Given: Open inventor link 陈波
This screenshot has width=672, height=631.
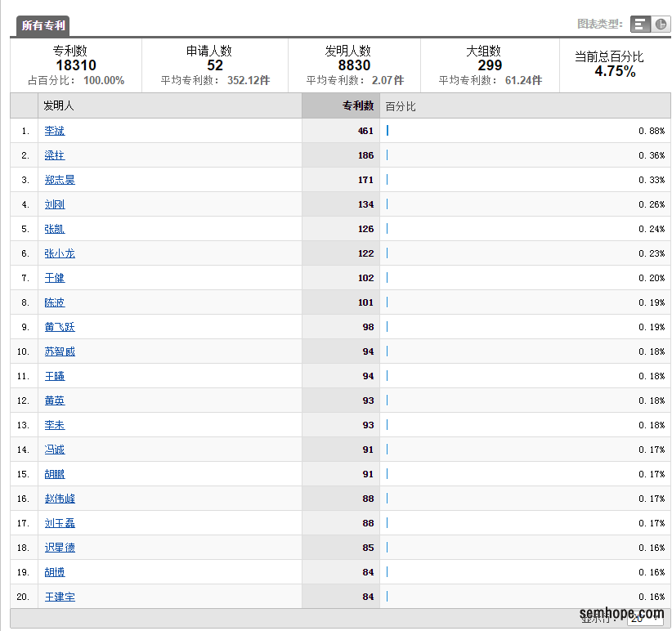Looking at the screenshot, I should pyautogui.click(x=55, y=302).
